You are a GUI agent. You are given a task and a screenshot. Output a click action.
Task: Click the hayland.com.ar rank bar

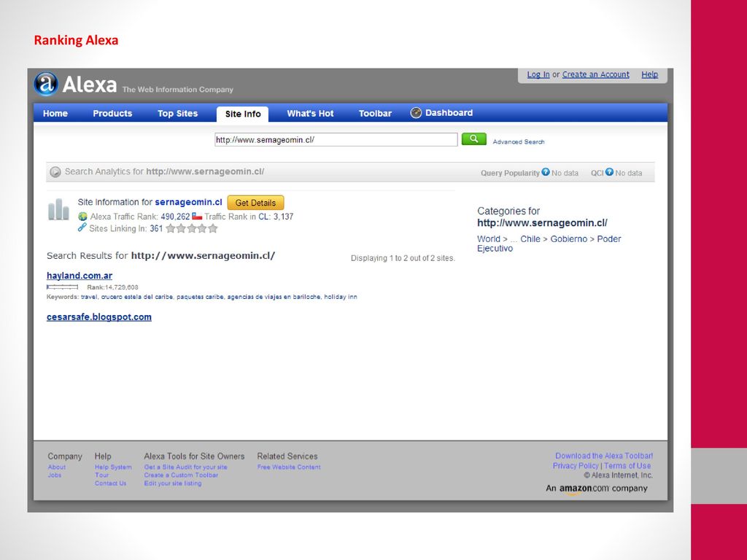point(63,287)
